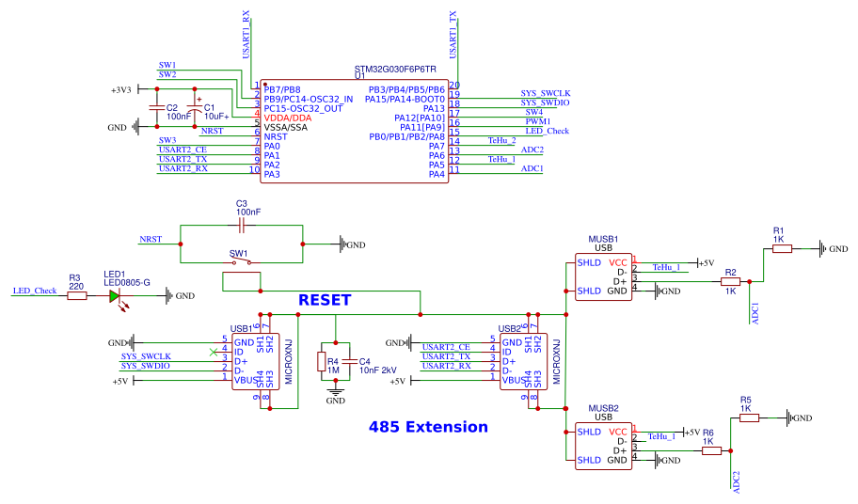Select the GND symbol below R4
This screenshot has width=858, height=504.
[336, 392]
